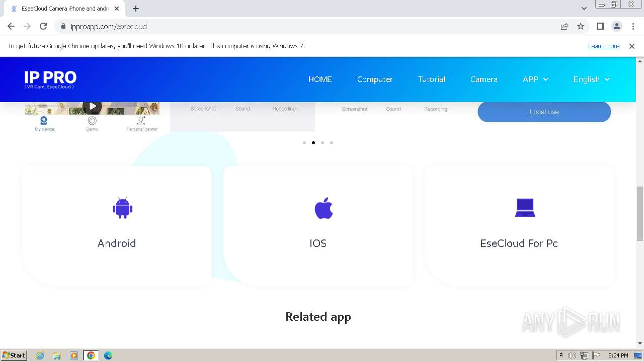Go back with browser back arrow
This screenshot has height=362, width=644.
[x=11, y=26]
